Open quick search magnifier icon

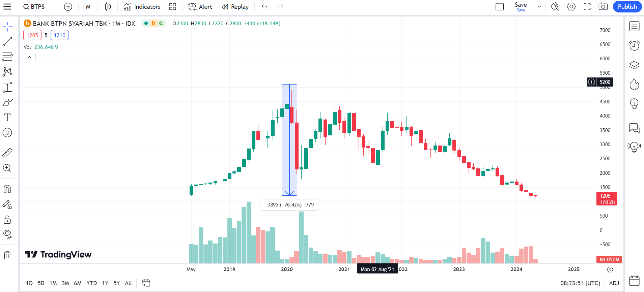pos(555,7)
